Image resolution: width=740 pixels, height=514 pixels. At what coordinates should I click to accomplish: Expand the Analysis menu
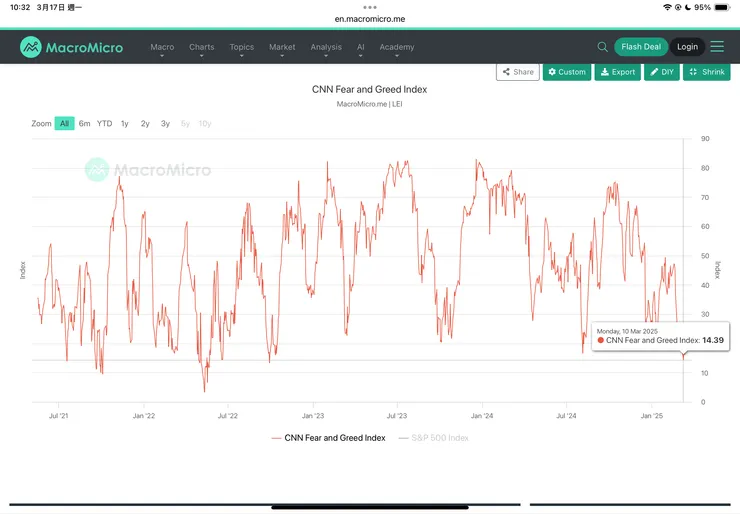[326, 49]
